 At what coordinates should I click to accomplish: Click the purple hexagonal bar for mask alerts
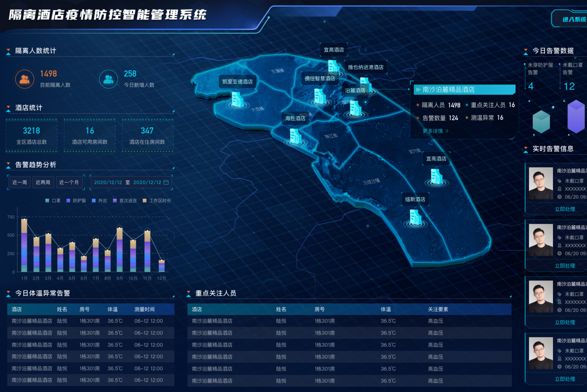coord(576,116)
